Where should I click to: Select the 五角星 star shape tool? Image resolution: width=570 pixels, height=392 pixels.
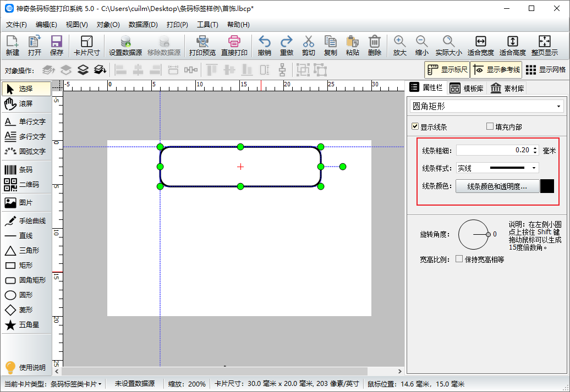[26, 325]
